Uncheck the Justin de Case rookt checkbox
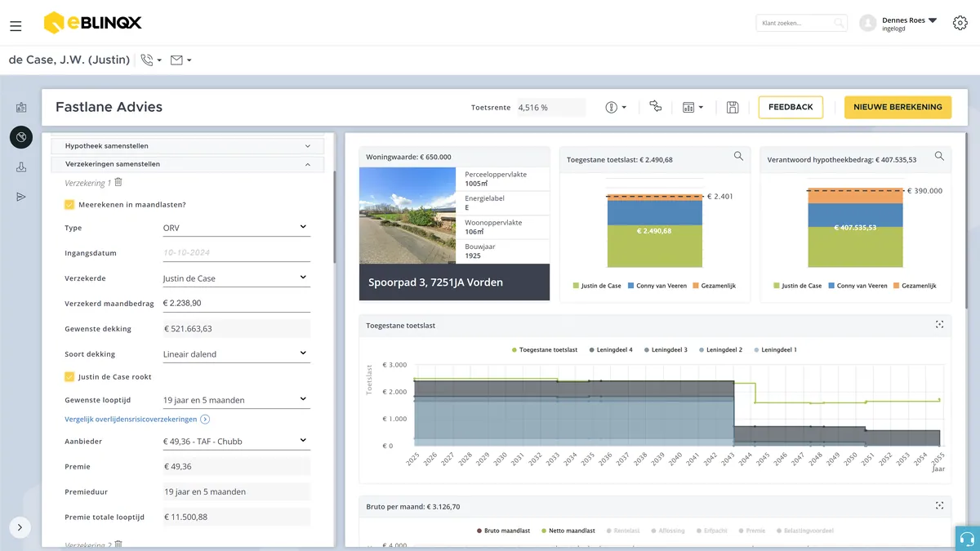Viewport: 980px width, 551px height. point(70,377)
